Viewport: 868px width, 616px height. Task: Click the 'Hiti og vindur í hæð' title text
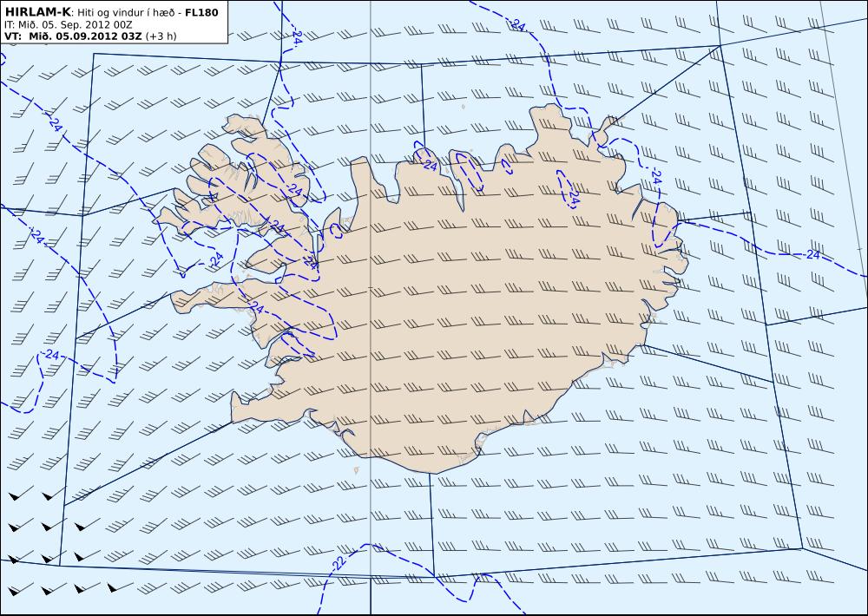[x=127, y=13]
